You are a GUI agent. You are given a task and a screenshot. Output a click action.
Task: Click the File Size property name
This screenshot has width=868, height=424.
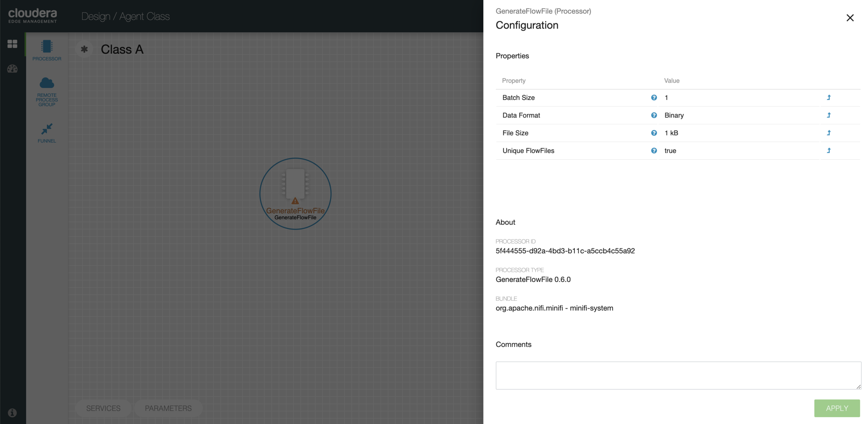pos(516,133)
